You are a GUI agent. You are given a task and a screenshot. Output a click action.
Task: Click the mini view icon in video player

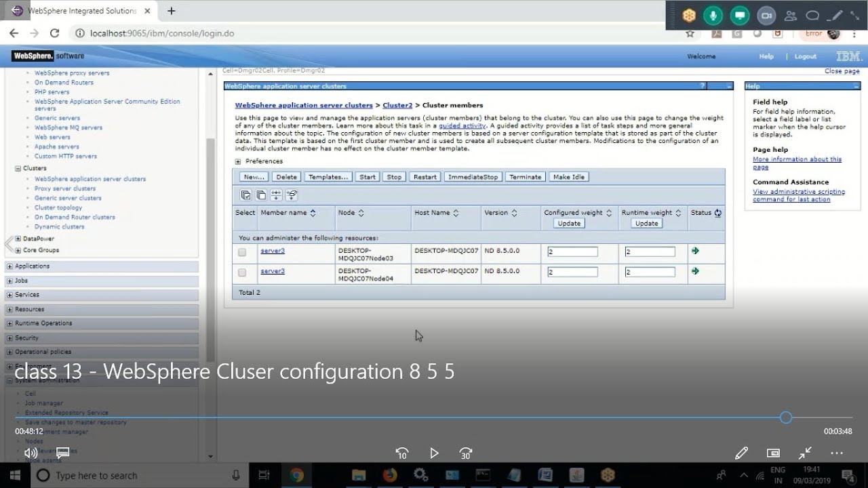coord(773,453)
